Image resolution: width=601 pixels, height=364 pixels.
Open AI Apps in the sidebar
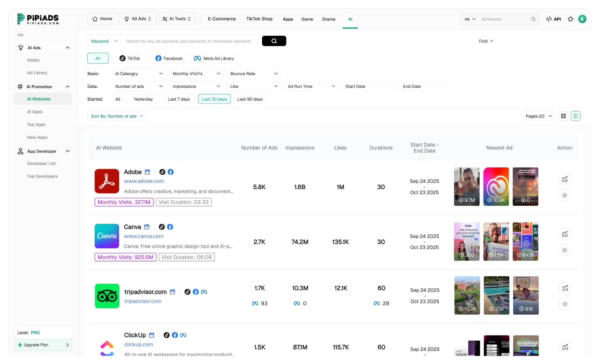(x=35, y=112)
